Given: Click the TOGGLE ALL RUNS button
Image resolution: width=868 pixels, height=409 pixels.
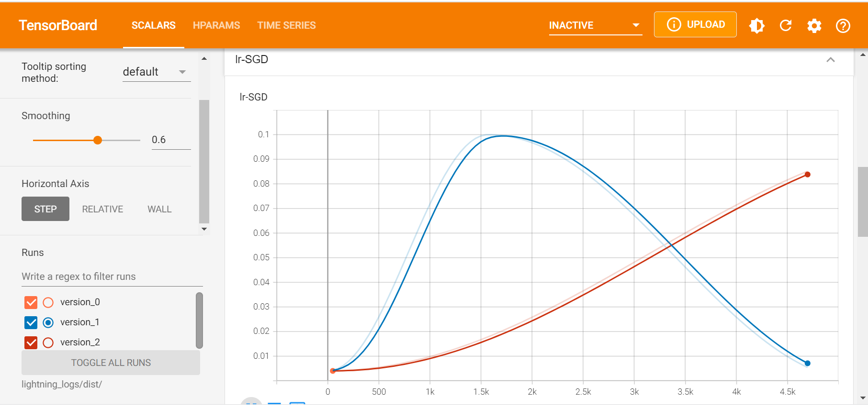Looking at the screenshot, I should [111, 363].
